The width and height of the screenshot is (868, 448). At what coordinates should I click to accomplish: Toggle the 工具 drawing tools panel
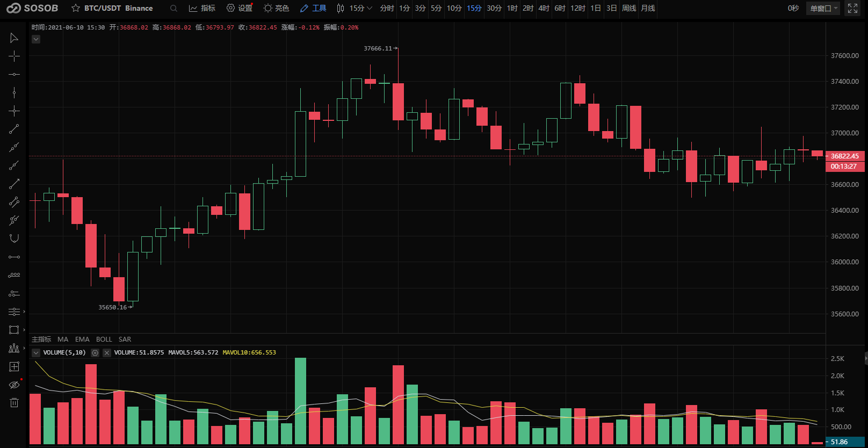[313, 8]
